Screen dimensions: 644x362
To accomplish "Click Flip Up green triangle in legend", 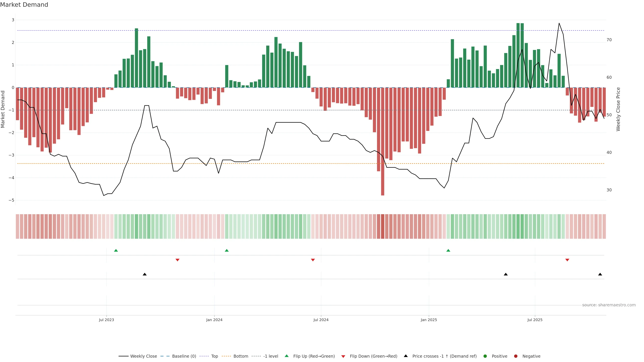I will (287, 356).
